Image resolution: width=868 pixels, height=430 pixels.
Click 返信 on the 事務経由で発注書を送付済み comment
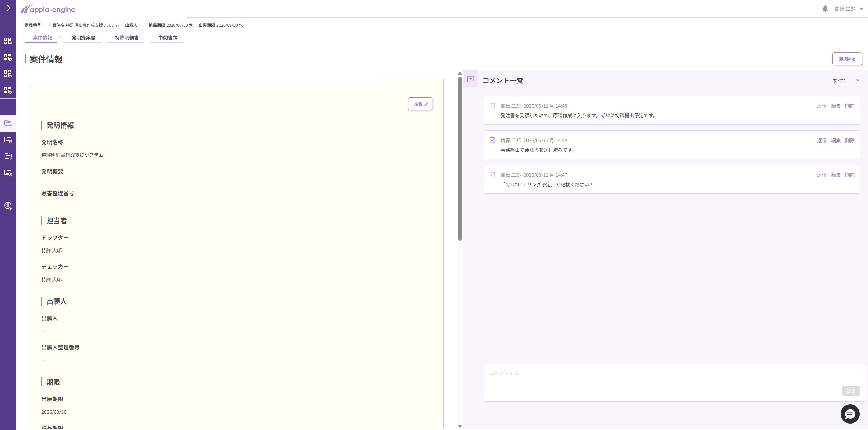[822, 140]
